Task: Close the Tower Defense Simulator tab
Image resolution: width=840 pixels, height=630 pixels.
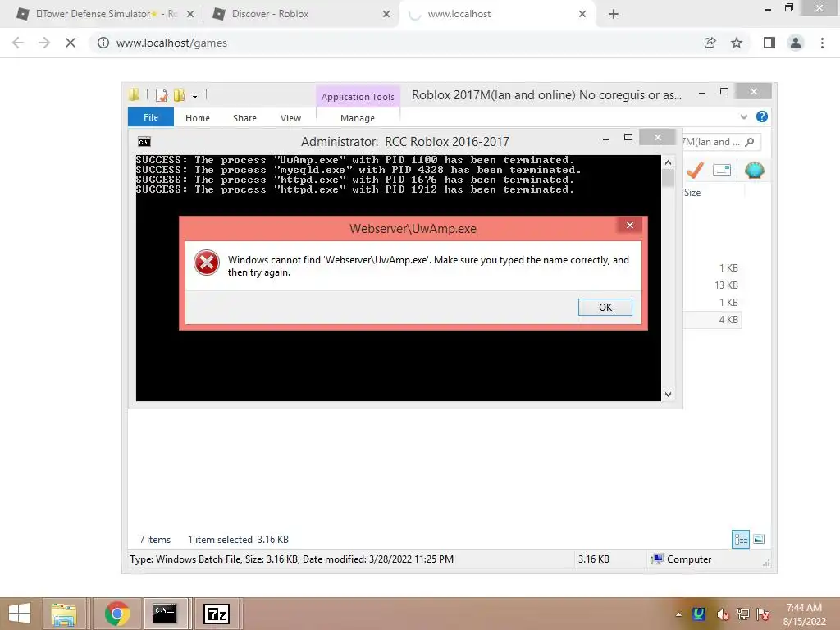Action: point(189,14)
